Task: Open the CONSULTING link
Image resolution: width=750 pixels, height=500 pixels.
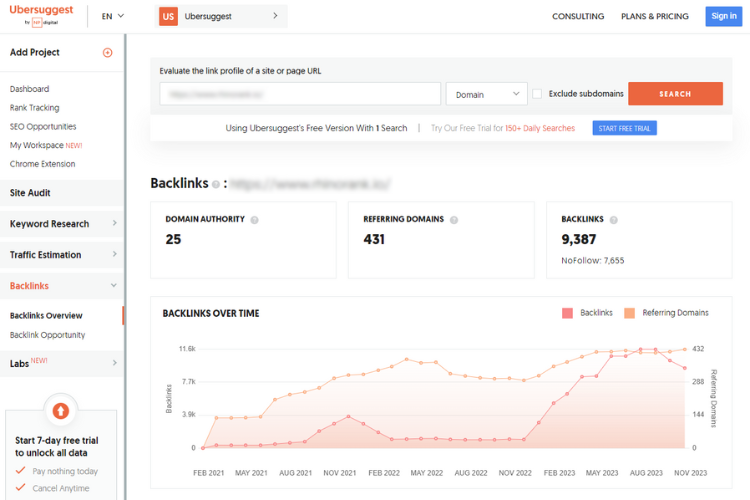Action: [578, 16]
